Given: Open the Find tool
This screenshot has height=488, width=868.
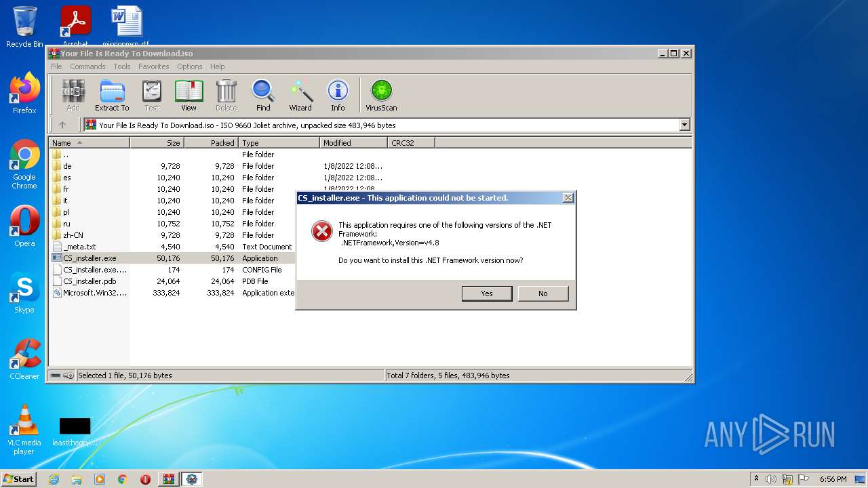Looking at the screenshot, I should pyautogui.click(x=263, y=95).
